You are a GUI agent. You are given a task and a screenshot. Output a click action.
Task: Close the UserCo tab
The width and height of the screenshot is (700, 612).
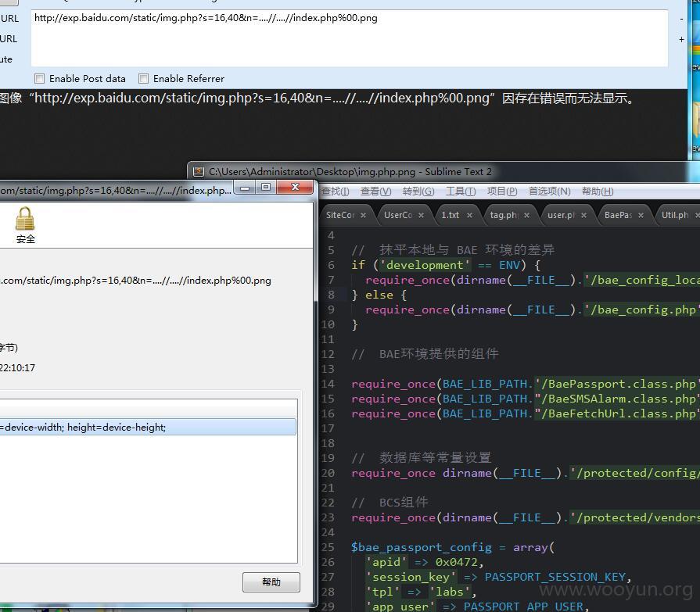421,216
